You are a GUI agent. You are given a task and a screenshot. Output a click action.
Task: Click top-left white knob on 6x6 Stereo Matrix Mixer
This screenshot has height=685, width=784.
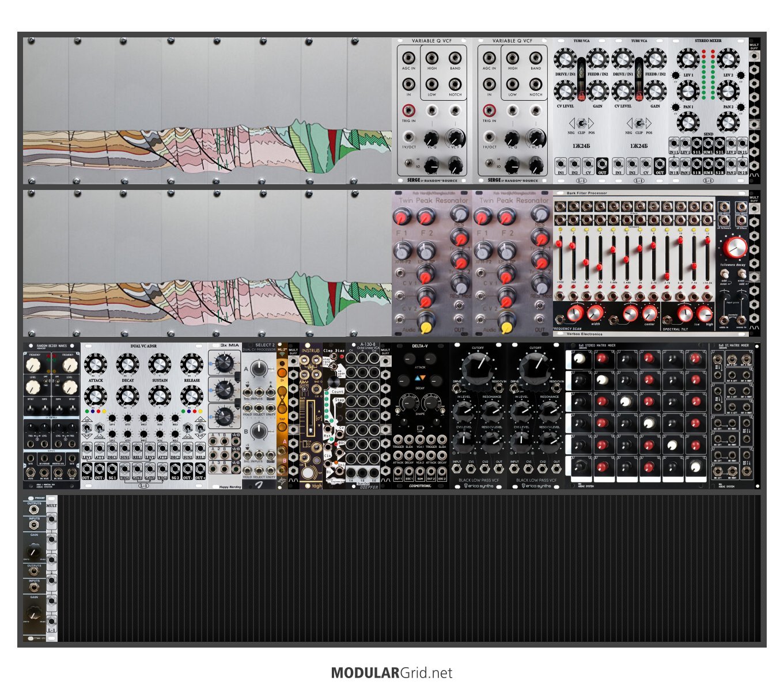[x=580, y=359]
